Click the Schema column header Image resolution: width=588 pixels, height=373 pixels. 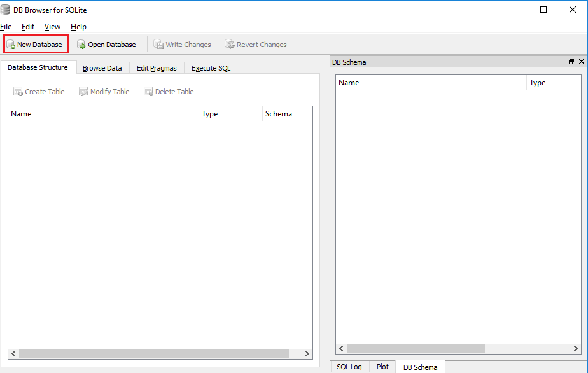(x=287, y=114)
